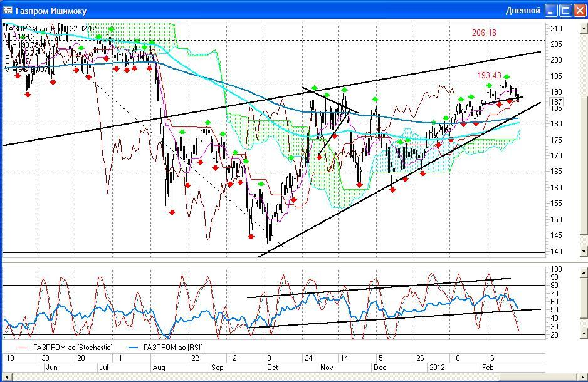Click indicator panel scrollbar up arrow
This screenshot has width=588, height=382.
point(584,272)
